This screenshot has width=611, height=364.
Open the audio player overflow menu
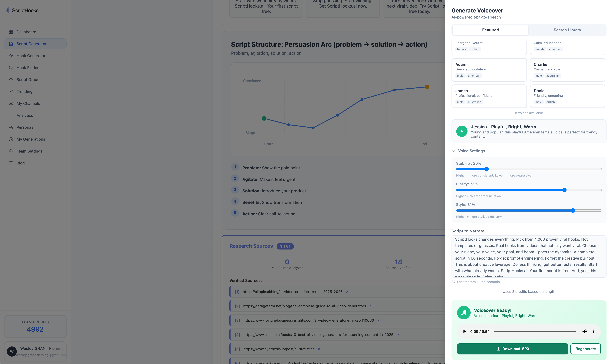[x=594, y=331]
